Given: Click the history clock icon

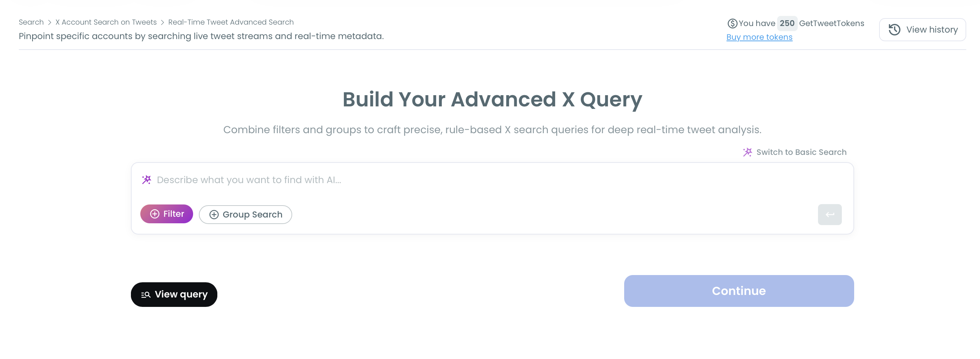Looking at the screenshot, I should (x=894, y=30).
